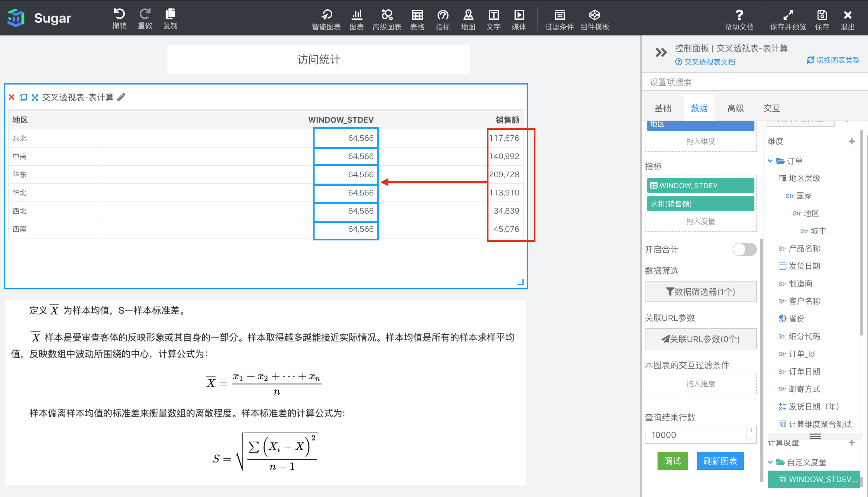Screen dimensions: 868x497
Task: Click the WINDOW_STDEV column header
Action: (x=341, y=120)
